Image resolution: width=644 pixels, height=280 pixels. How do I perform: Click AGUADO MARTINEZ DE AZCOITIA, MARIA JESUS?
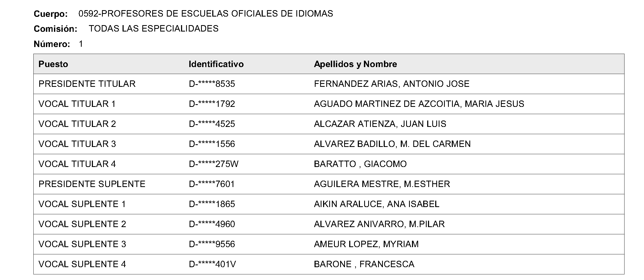419,104
